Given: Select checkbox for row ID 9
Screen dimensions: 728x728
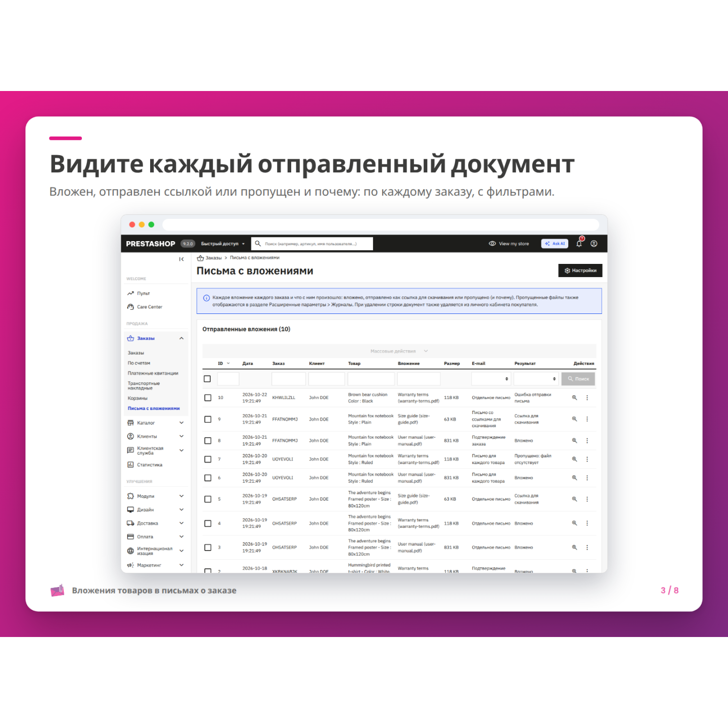Looking at the screenshot, I should pyautogui.click(x=208, y=419).
